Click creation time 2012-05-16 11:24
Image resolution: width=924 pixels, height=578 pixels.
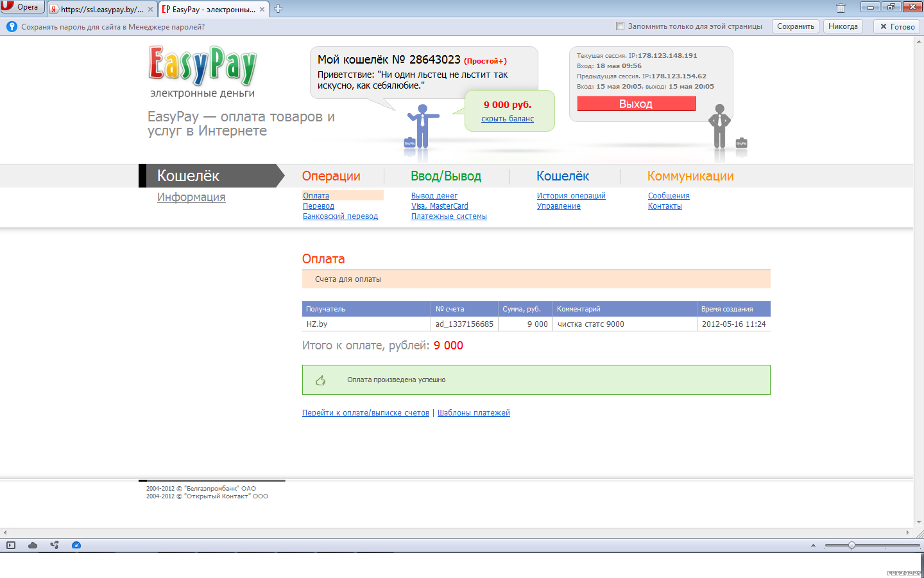coord(734,324)
